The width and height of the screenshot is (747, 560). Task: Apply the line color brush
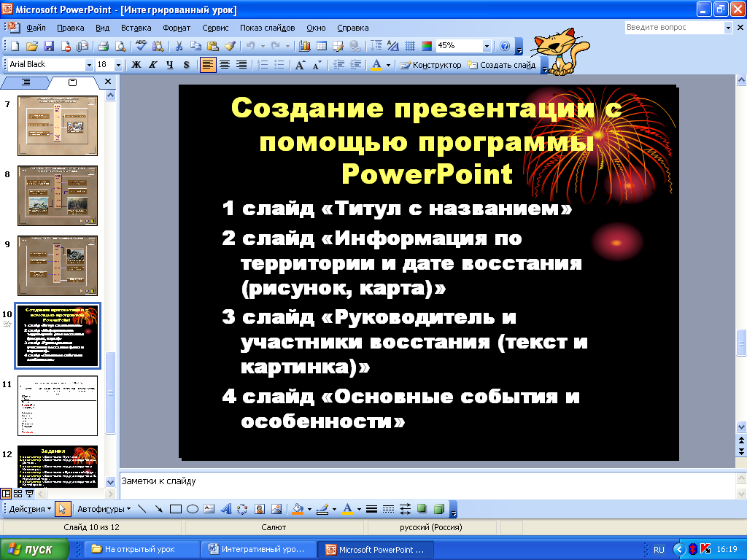(323, 509)
